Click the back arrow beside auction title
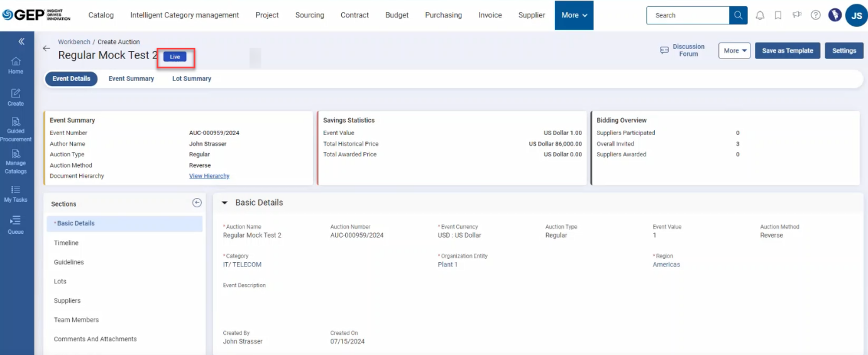This screenshot has height=355, width=868. 46,48
